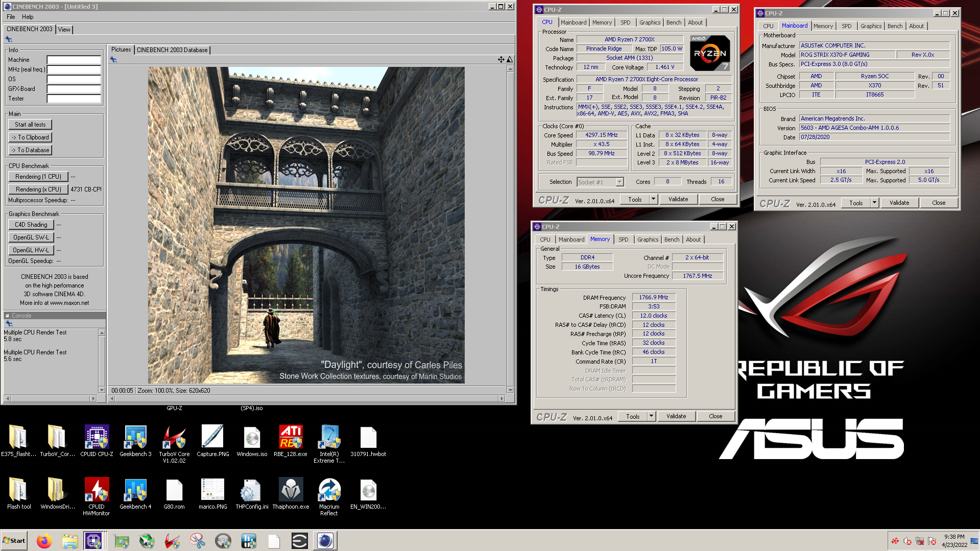Click the Console horizontal scrollbar

pos(50,398)
